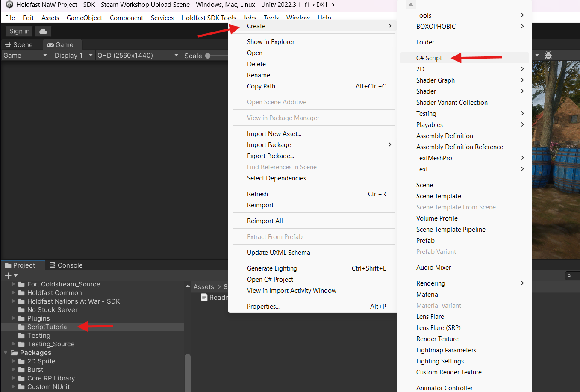The height and width of the screenshot is (392, 580).
Task: Click Assets in the breadcrumb path
Action: pos(203,287)
